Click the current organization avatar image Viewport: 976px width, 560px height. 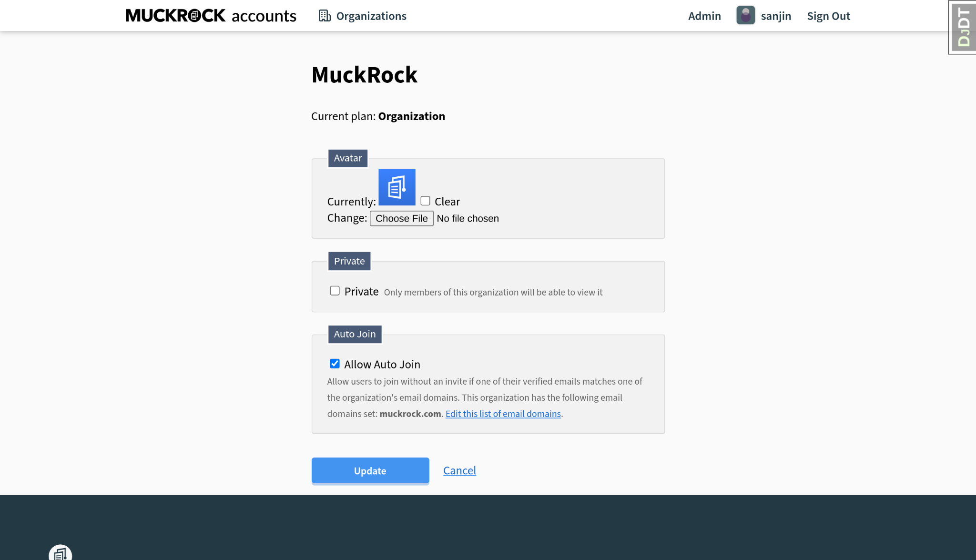coord(396,187)
